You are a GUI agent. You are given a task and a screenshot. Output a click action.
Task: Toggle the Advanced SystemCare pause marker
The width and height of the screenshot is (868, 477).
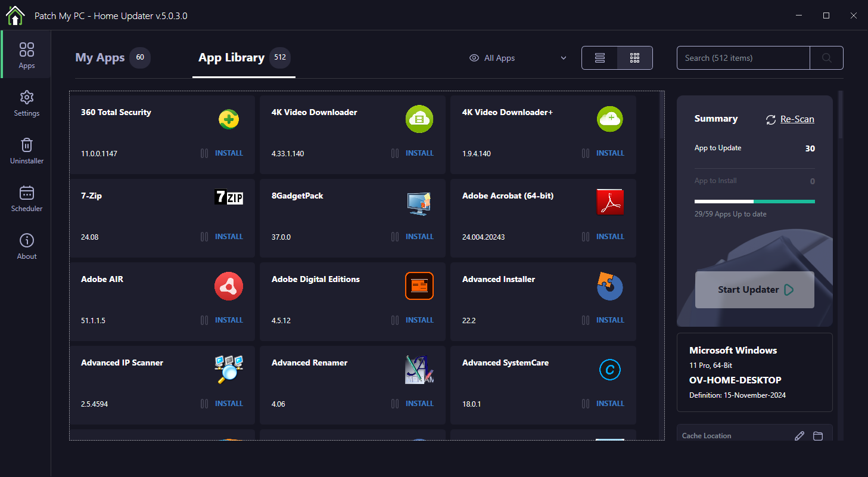[586, 404]
